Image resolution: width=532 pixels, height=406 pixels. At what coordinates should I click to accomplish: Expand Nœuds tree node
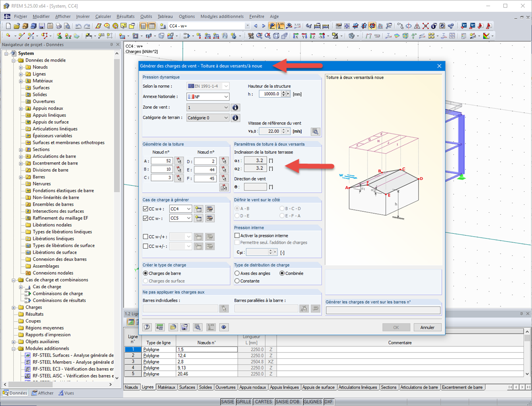(21, 67)
